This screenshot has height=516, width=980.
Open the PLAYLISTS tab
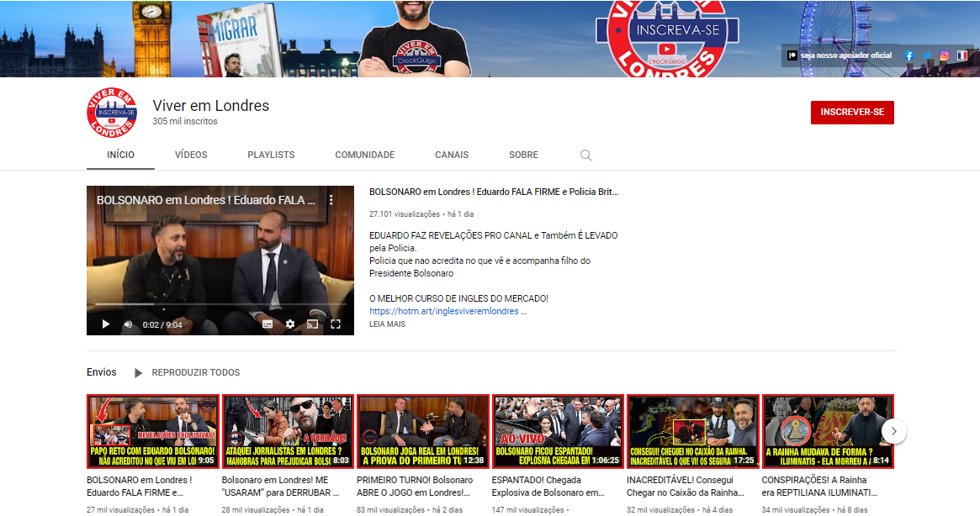(271, 155)
